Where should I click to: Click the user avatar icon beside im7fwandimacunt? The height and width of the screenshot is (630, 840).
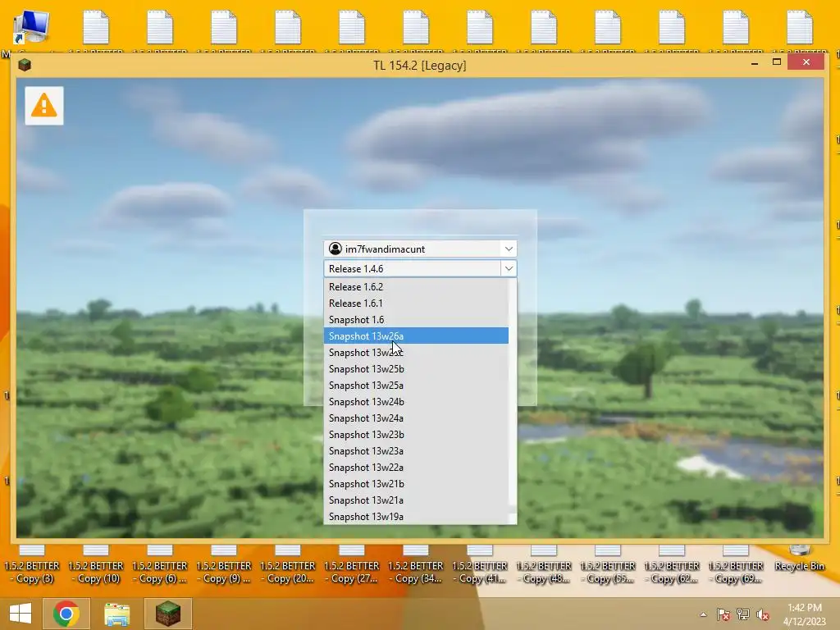336,249
